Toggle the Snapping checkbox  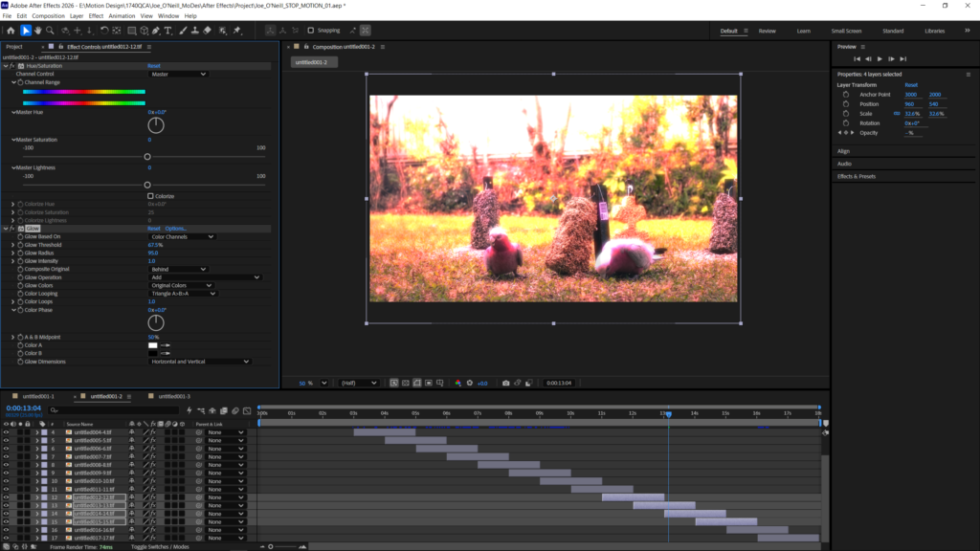pos(311,30)
